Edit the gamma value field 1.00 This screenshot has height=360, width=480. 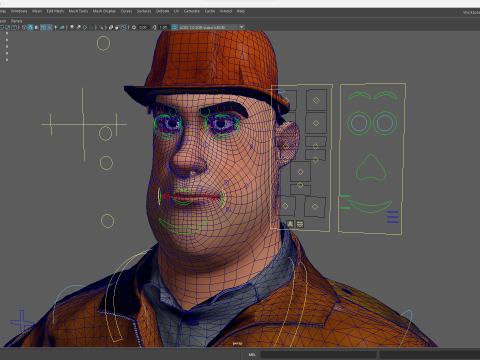tap(163, 27)
